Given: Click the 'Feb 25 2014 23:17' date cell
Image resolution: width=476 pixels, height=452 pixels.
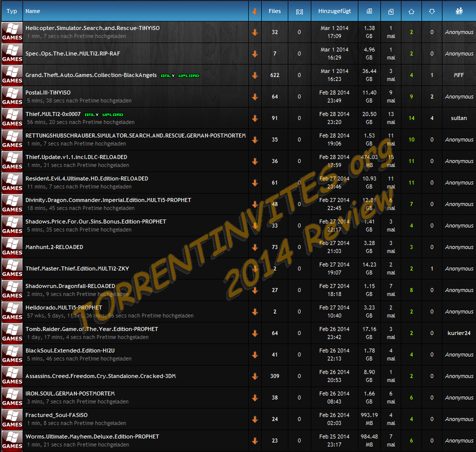Looking at the screenshot, I should 334,441.
